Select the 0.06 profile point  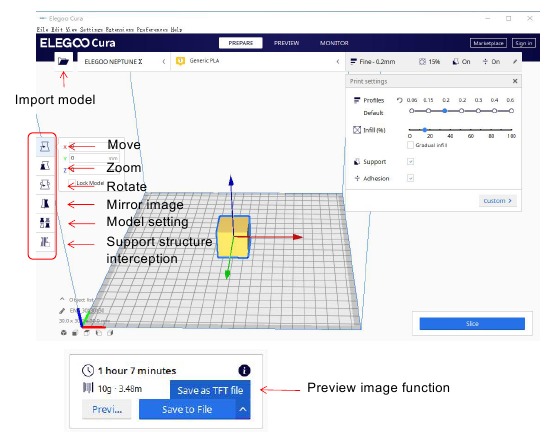[x=411, y=111]
